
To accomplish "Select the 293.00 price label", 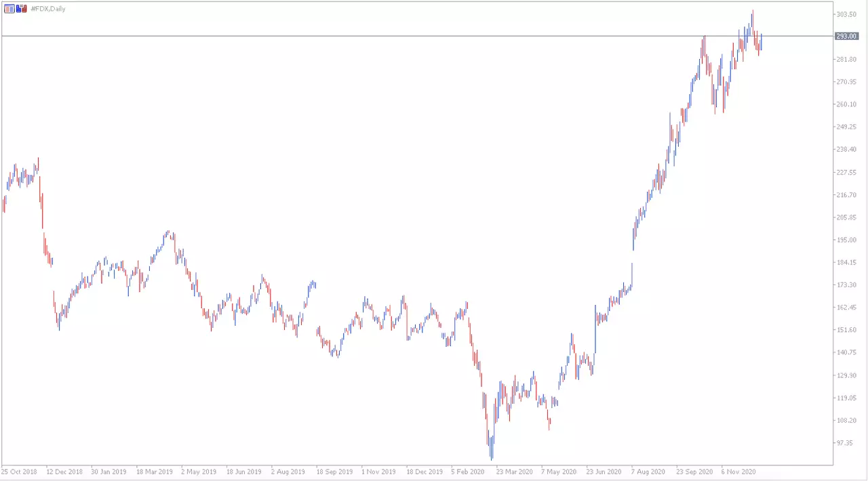I will point(846,37).
